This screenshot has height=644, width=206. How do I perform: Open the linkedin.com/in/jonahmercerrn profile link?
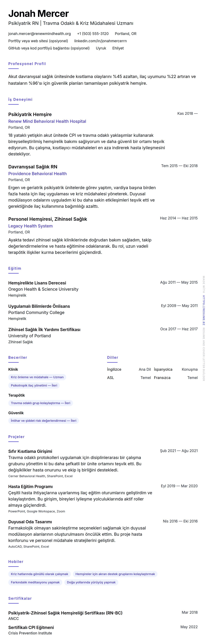(x=100, y=41)
